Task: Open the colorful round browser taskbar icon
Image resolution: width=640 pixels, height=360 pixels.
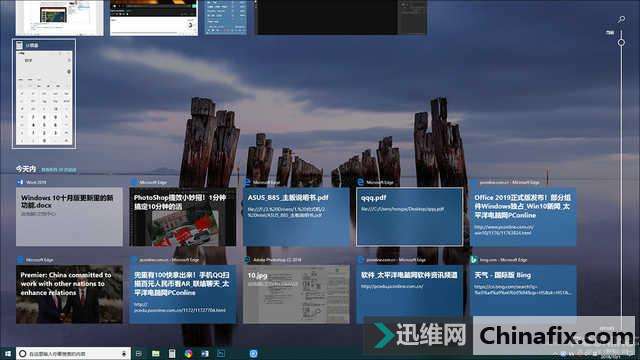Action: coord(188,353)
